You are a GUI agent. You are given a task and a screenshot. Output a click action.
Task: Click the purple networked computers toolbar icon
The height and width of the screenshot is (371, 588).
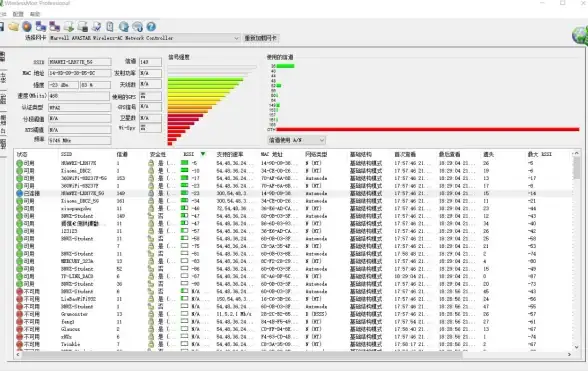[x=55, y=27]
